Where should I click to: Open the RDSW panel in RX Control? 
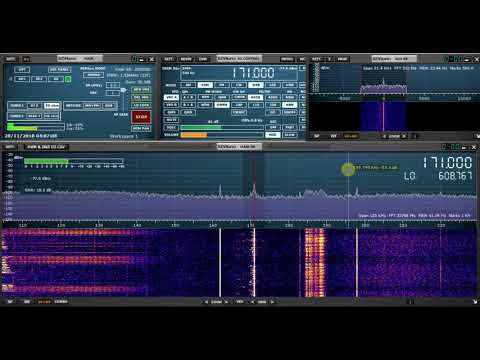pyautogui.click(x=186, y=59)
